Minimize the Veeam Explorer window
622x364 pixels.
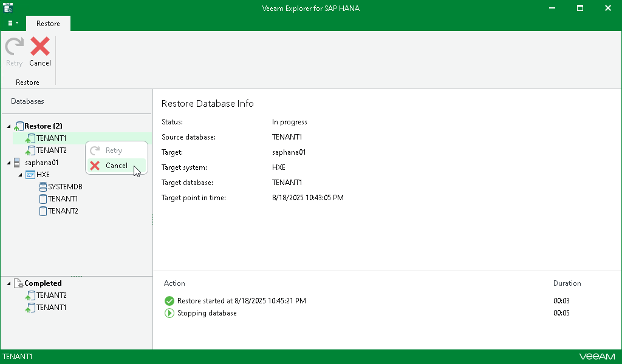coord(552,8)
